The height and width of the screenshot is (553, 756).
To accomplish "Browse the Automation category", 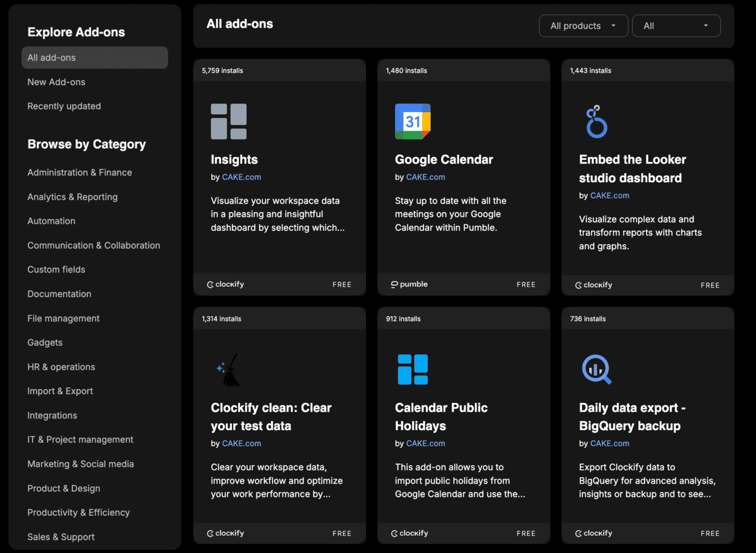I will click(52, 221).
